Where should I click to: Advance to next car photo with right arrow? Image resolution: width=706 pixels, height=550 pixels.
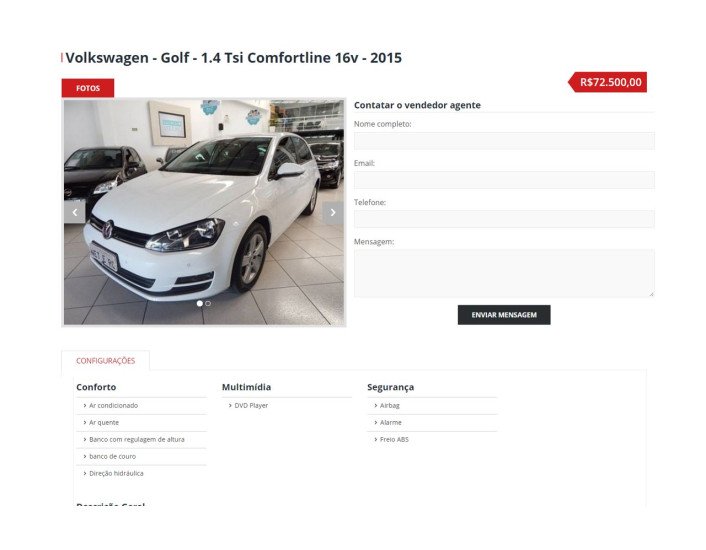tap(333, 212)
